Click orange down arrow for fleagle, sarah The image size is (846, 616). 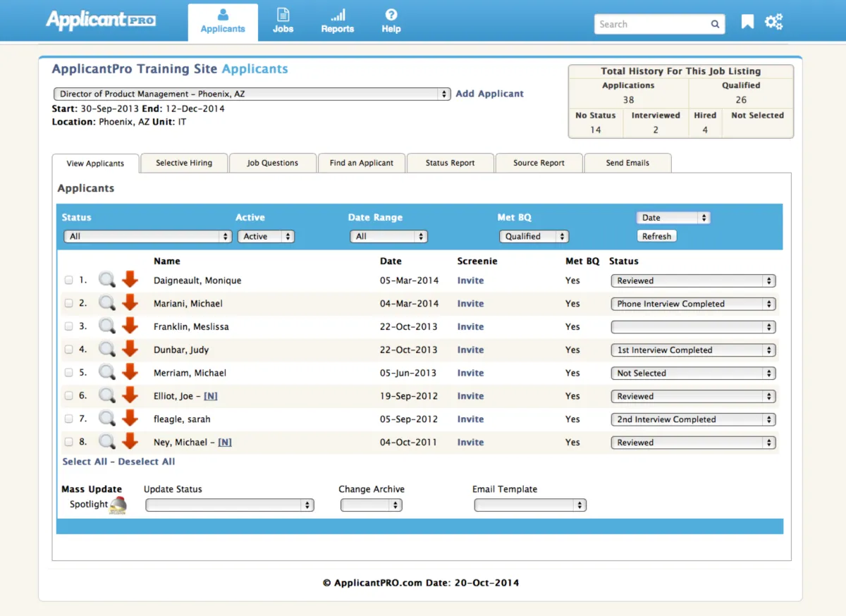130,419
